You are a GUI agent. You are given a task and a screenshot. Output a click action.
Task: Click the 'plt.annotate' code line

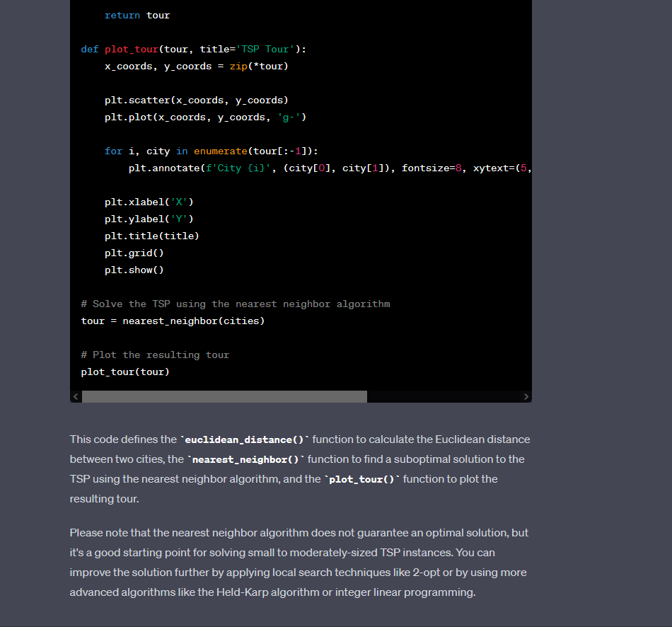point(330,168)
